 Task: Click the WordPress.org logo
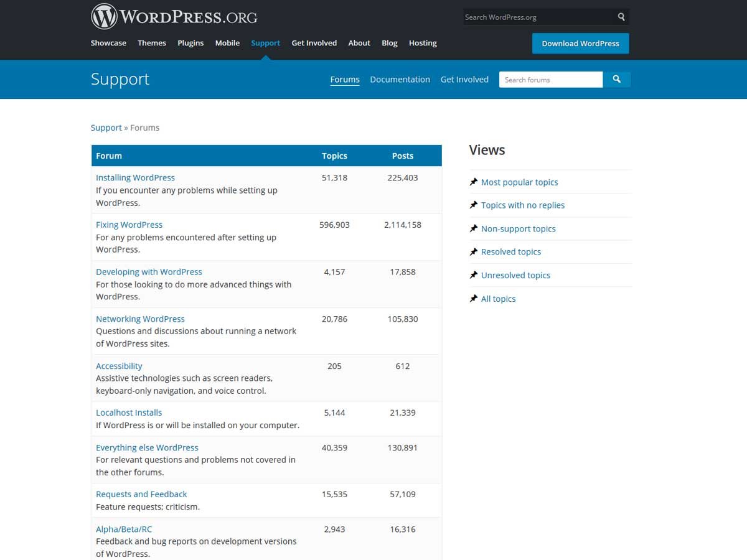(x=174, y=16)
